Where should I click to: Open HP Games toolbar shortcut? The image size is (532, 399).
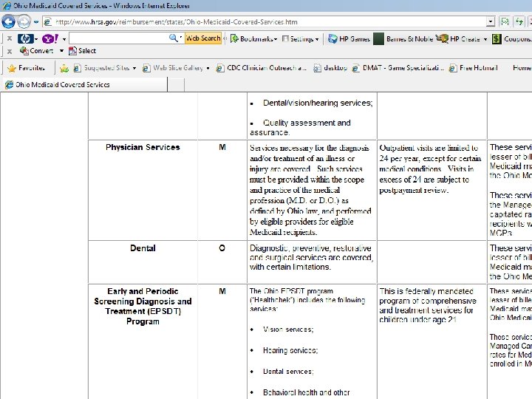click(349, 38)
